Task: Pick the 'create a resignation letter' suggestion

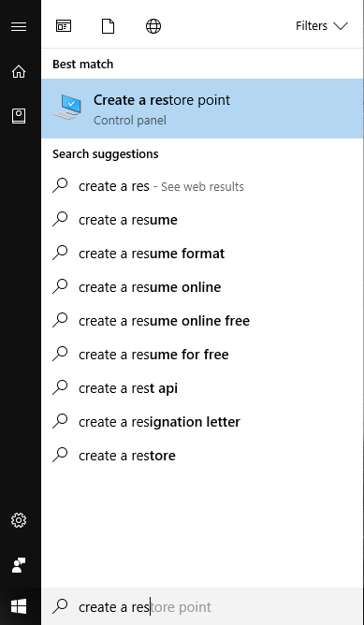Action: pos(202,422)
